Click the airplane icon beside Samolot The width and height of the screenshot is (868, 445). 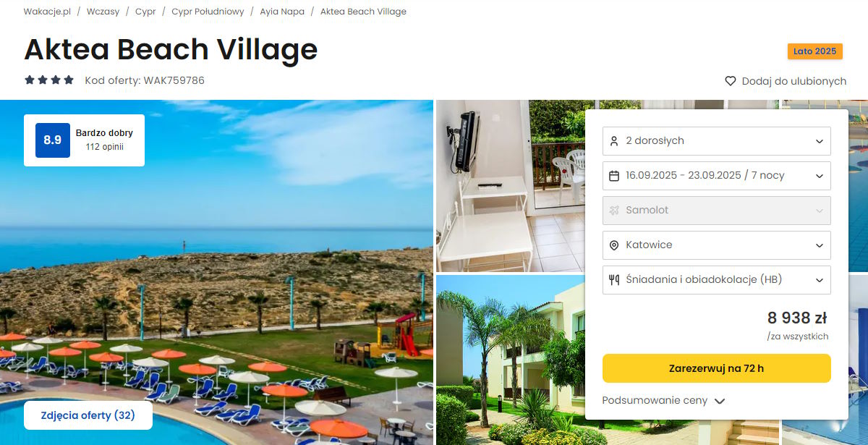click(x=614, y=211)
